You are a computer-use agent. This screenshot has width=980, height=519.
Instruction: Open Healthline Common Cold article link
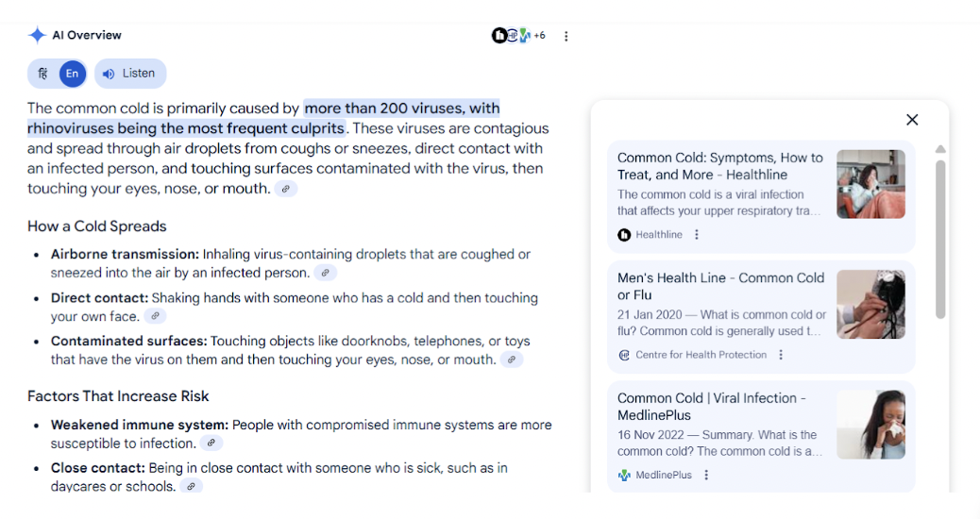click(719, 166)
